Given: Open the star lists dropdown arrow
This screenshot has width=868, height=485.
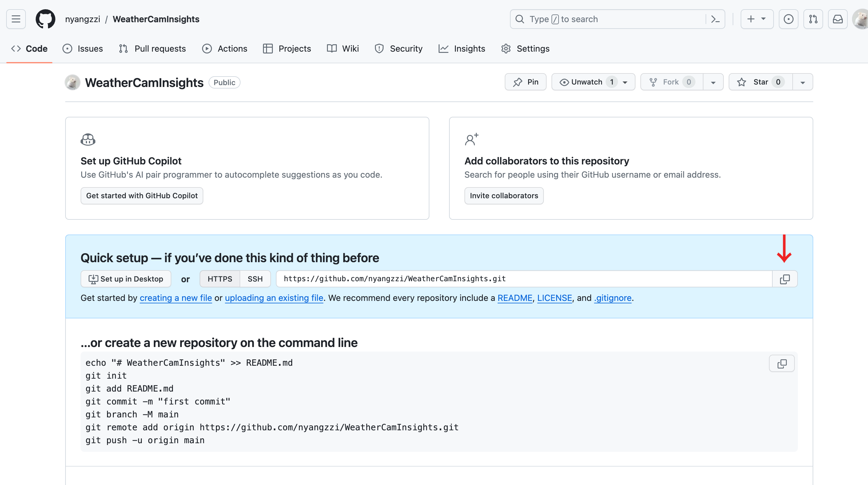Looking at the screenshot, I should point(802,82).
